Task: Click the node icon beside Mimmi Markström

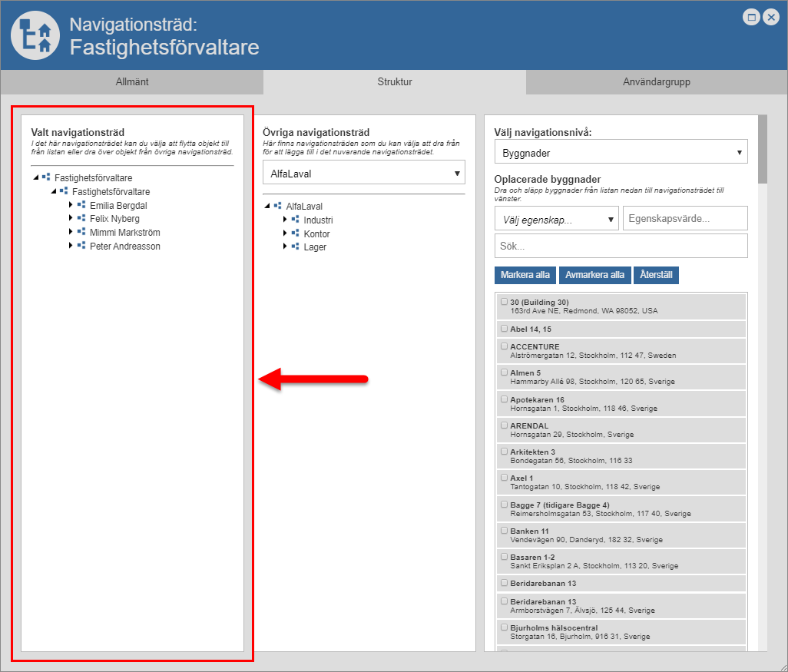Action: tap(81, 232)
